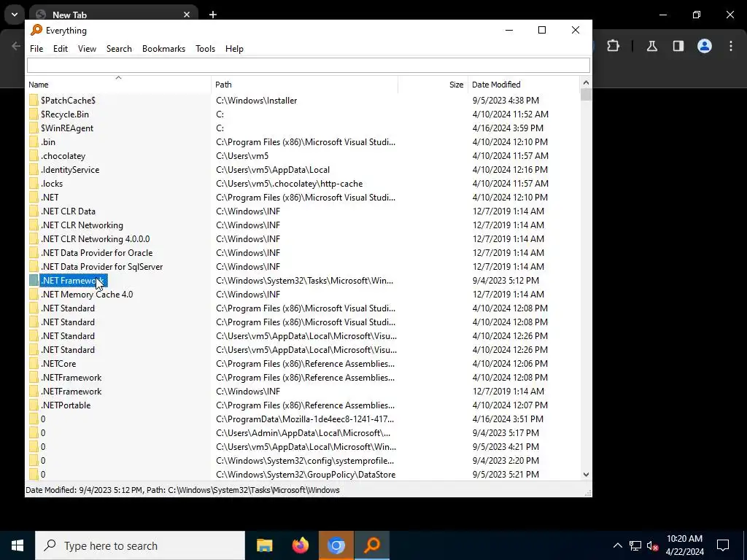Click path C:\Windows\Installer
The height and width of the screenshot is (560, 747).
point(256,101)
